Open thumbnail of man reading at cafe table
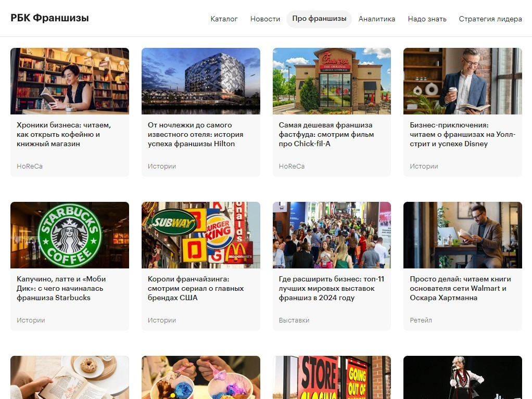The height and width of the screenshot is (399, 532). [462, 235]
